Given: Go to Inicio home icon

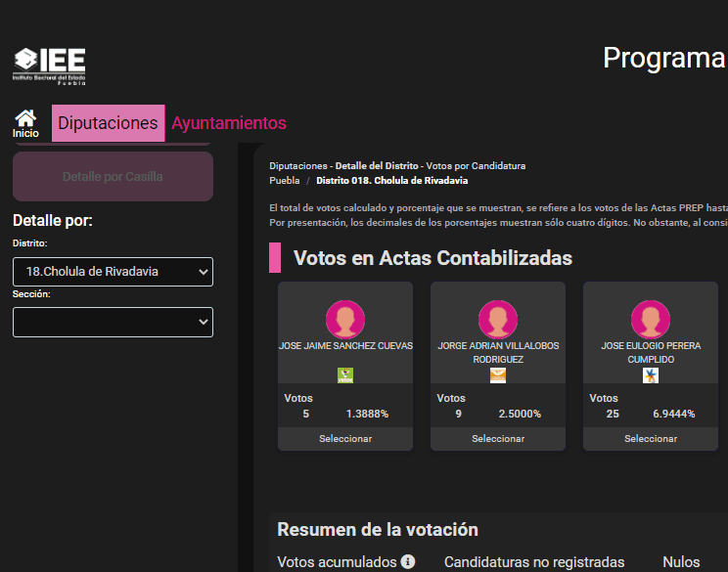Looking at the screenshot, I should click(25, 123).
